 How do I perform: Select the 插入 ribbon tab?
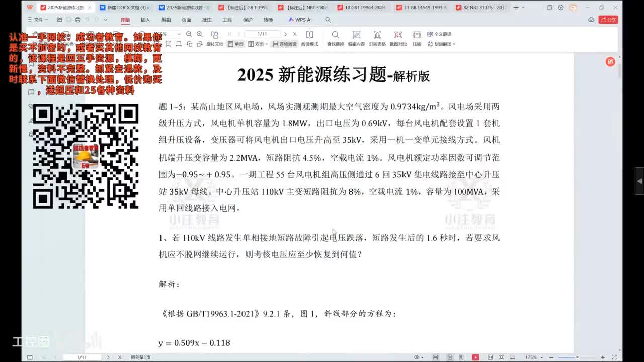click(145, 20)
